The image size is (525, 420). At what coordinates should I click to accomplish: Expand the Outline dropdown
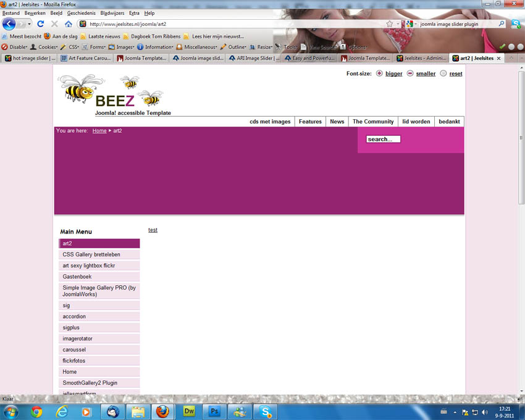(x=233, y=47)
